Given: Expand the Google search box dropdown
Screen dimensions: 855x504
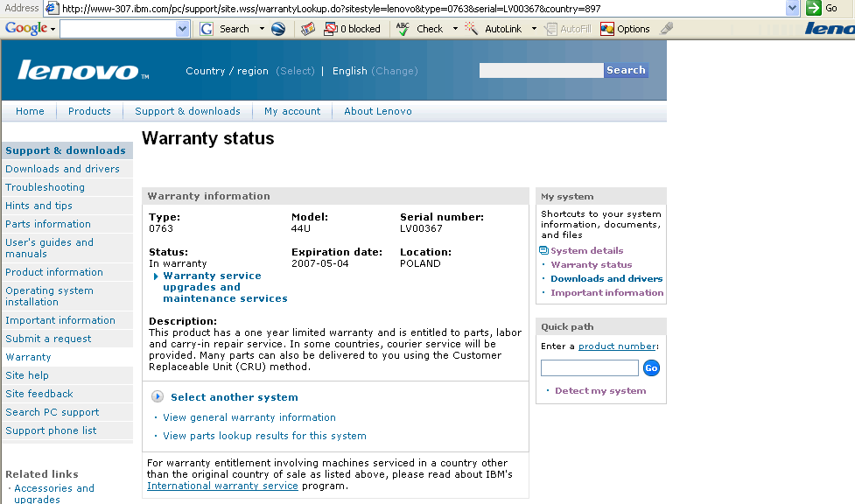Looking at the screenshot, I should pos(182,29).
